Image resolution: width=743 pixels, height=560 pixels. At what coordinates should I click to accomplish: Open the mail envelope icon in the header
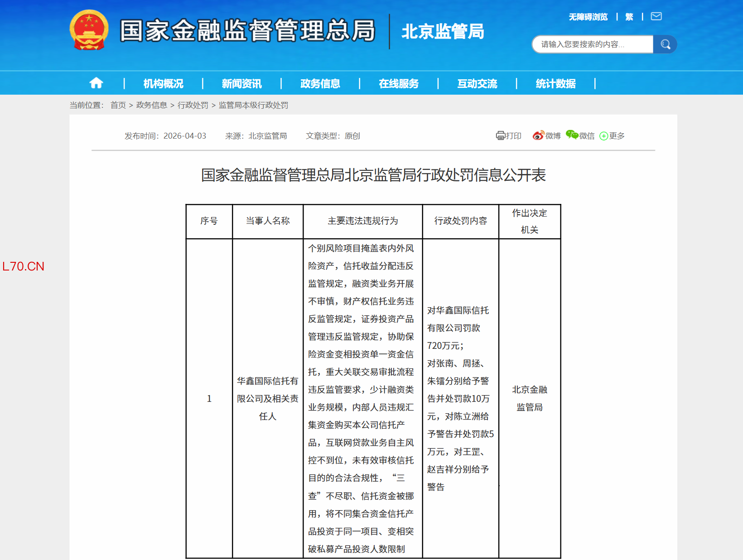[656, 16]
